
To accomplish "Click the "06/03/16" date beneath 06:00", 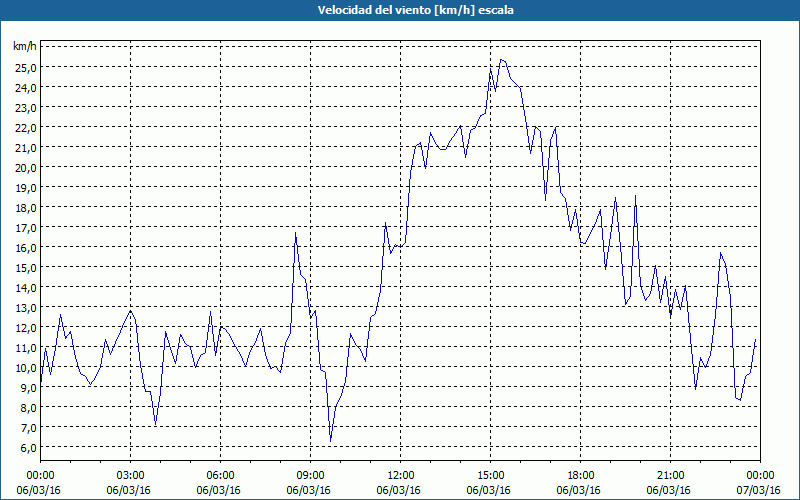I will tap(218, 490).
